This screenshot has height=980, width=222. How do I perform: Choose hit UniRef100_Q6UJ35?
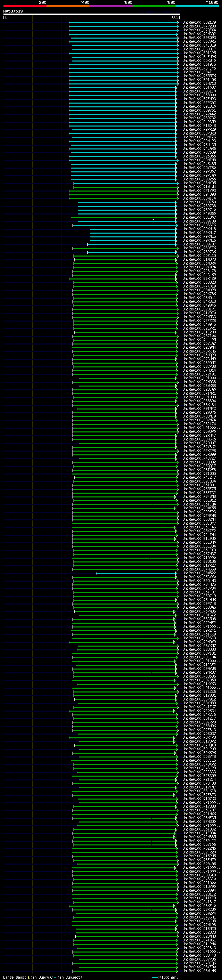click(x=199, y=145)
